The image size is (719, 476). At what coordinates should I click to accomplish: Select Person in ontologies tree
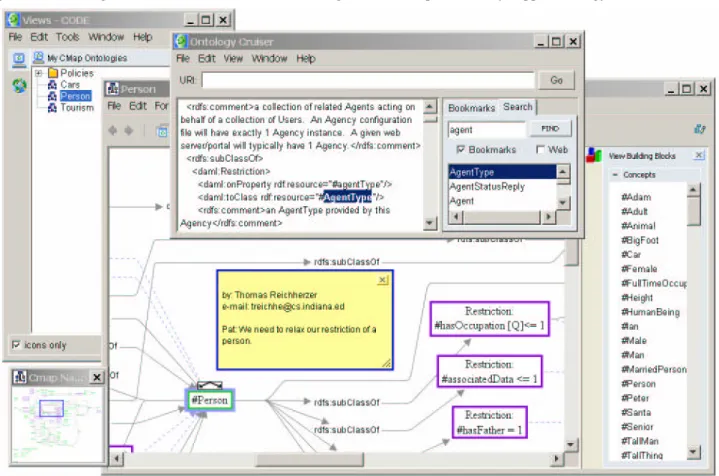[75, 96]
